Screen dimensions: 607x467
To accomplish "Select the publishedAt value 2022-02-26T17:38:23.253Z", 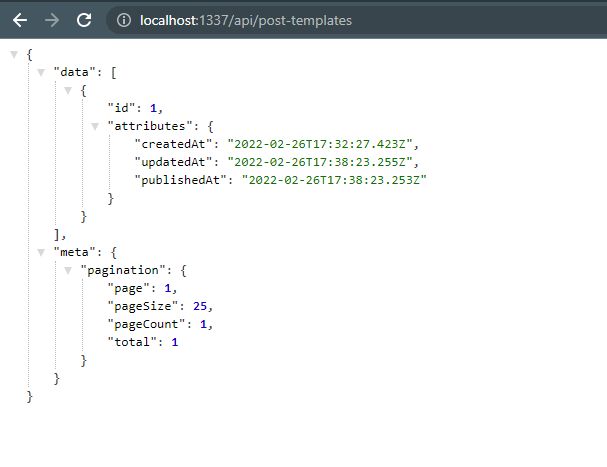I will click(x=334, y=180).
